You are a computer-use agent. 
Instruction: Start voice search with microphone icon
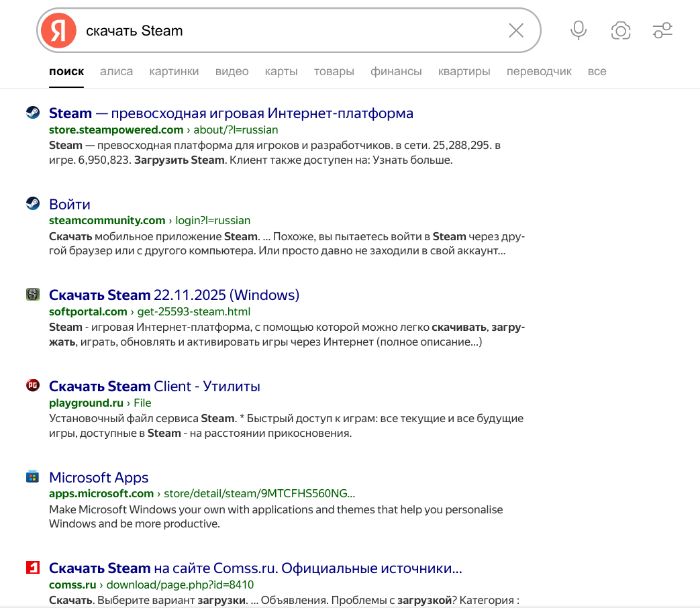578,30
